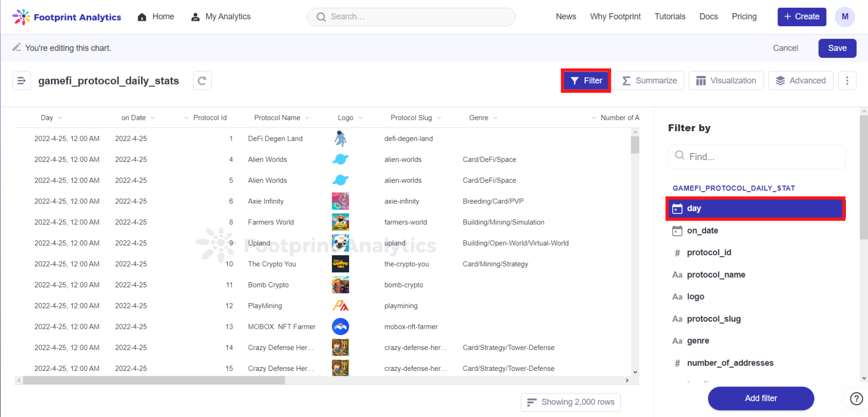Save the chart
Image resolution: width=868 pixels, height=417 pixels.
837,48
